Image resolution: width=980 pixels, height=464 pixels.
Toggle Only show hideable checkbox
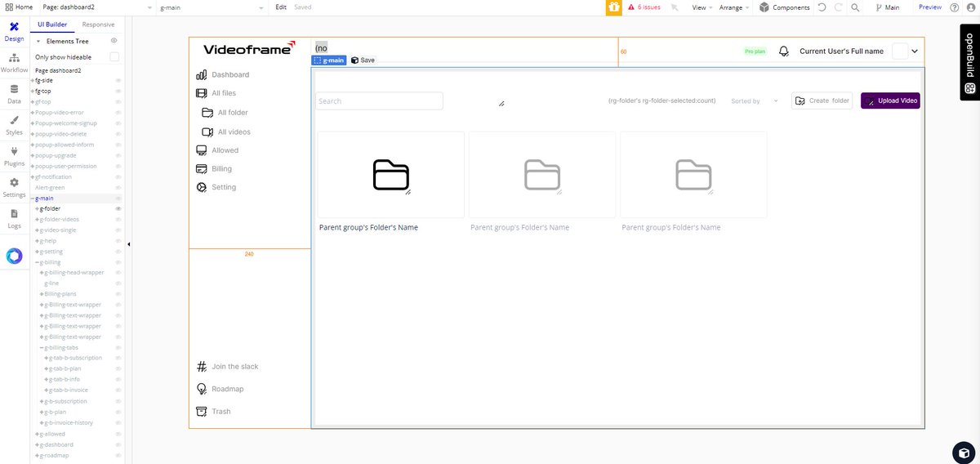(x=114, y=56)
